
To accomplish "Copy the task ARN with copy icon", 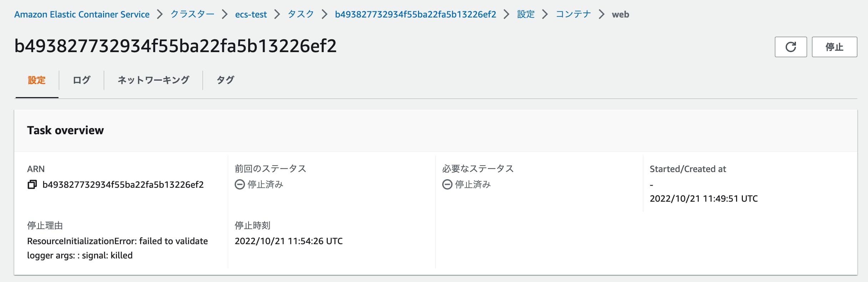I will click(x=32, y=185).
